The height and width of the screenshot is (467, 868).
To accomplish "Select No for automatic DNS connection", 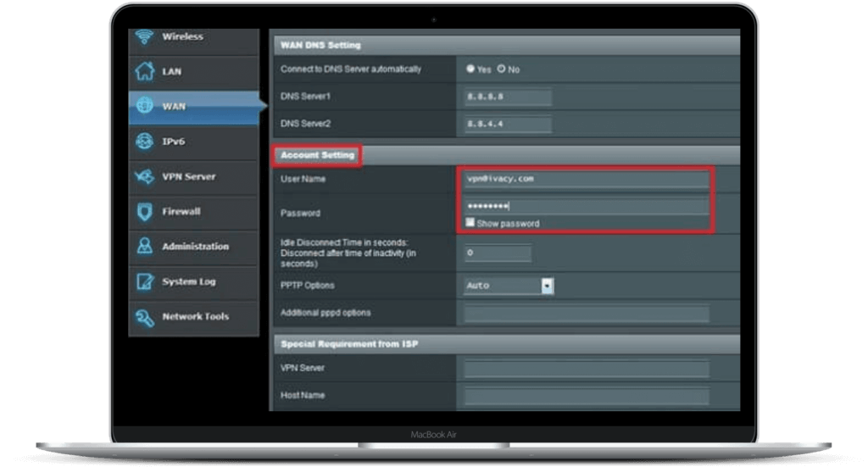I will [501, 69].
